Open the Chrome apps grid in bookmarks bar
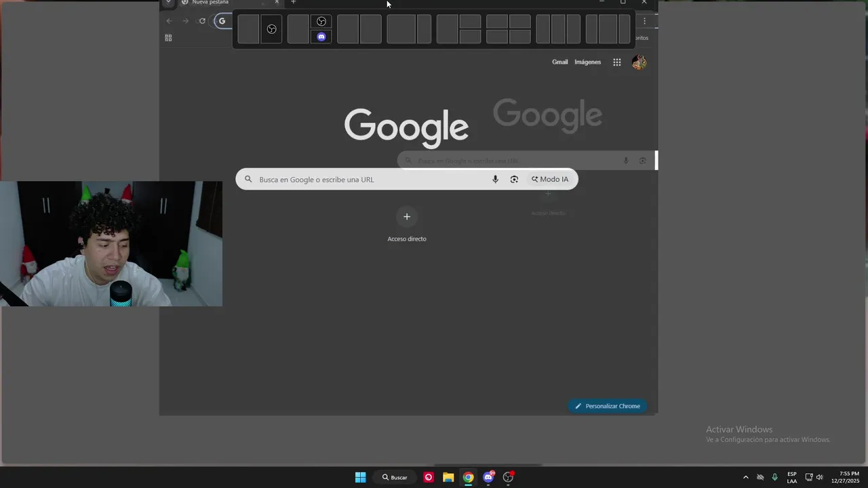This screenshot has width=868, height=488. [x=169, y=38]
